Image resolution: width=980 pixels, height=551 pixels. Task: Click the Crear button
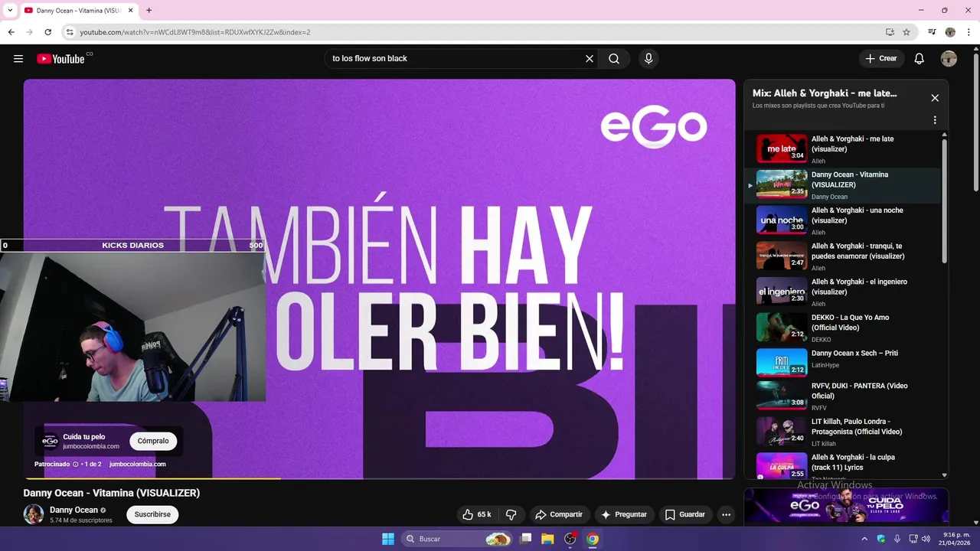[881, 59]
